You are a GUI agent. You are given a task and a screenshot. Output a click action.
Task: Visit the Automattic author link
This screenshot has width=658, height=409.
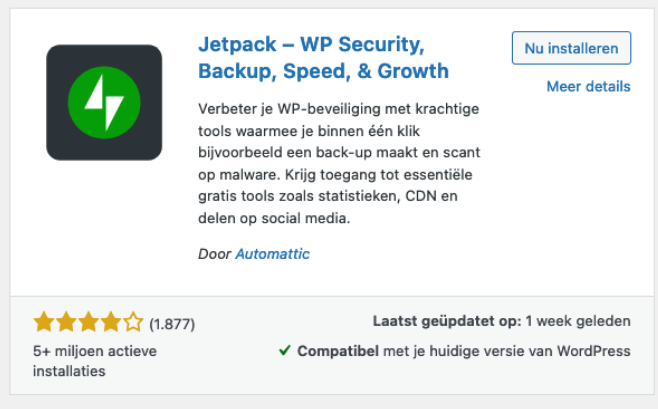point(272,254)
